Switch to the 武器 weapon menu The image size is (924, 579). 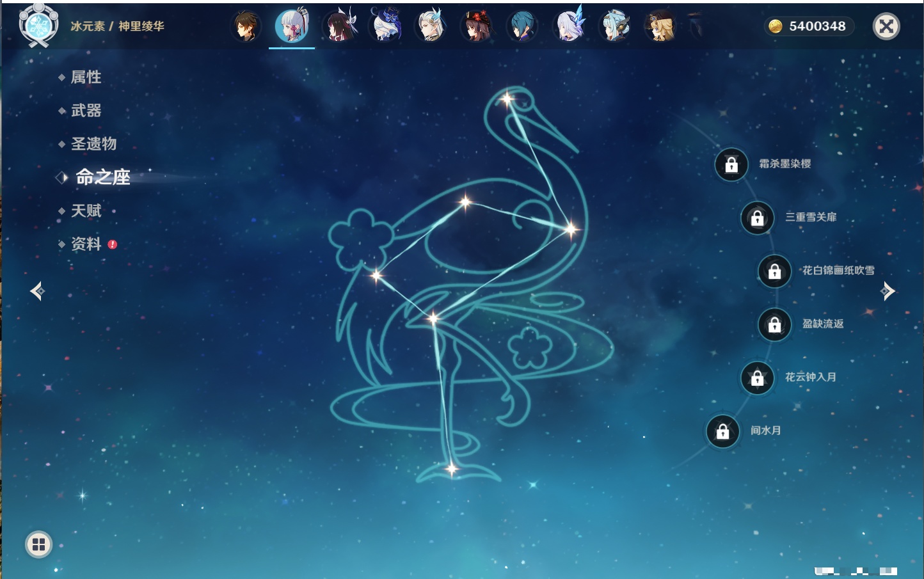click(86, 111)
